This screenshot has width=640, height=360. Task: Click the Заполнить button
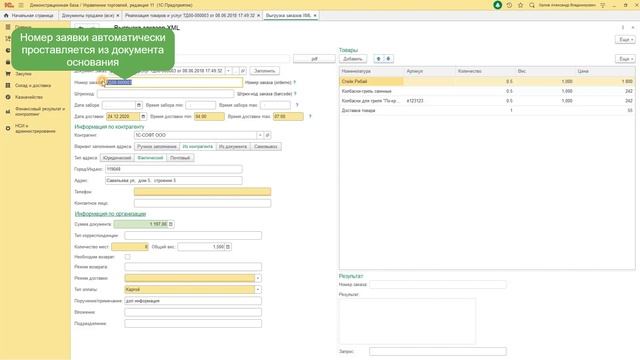click(x=264, y=71)
